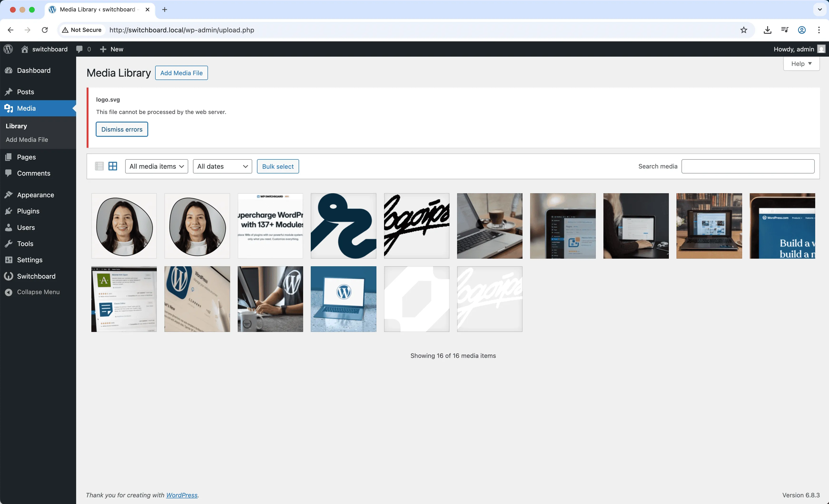Image resolution: width=829 pixels, height=504 pixels.
Task: Expand the Help panel
Action: point(801,64)
